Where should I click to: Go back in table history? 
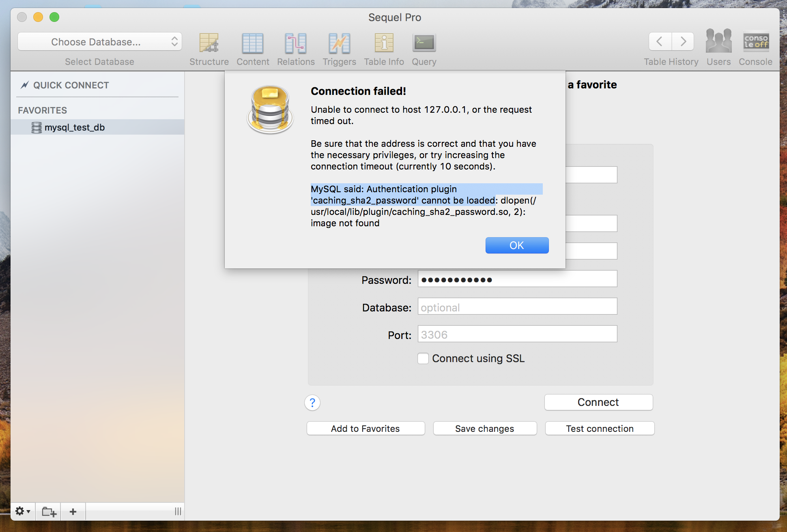click(660, 41)
